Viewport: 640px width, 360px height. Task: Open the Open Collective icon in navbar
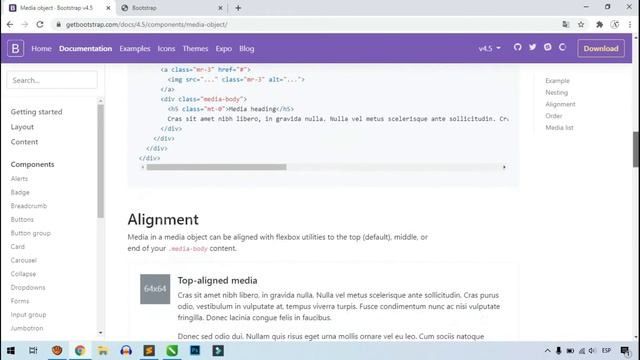[x=562, y=47]
